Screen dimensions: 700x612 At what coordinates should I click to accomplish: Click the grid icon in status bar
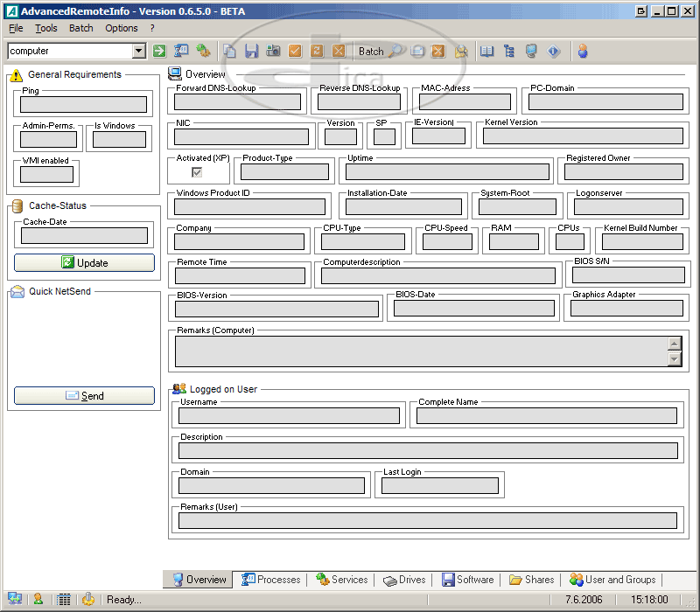point(63,600)
